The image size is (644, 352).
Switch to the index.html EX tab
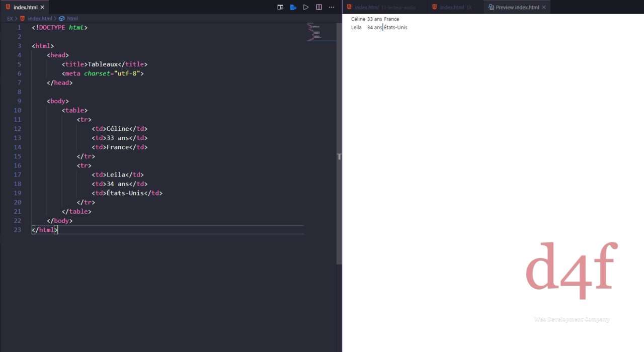(455, 7)
